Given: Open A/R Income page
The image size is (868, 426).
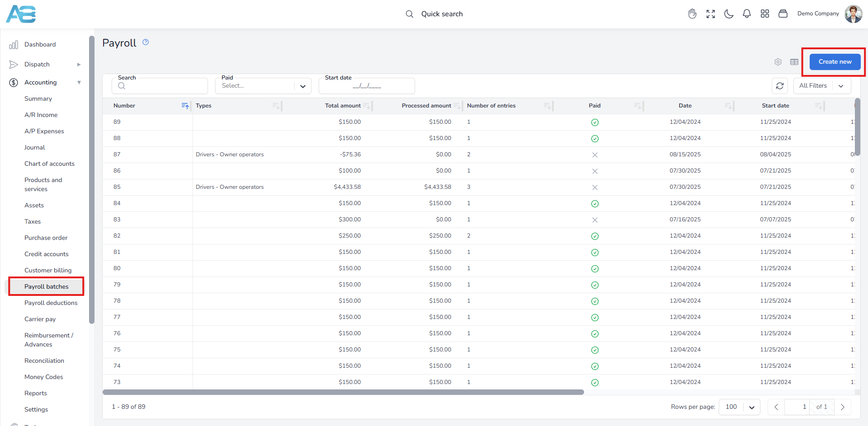Looking at the screenshot, I should click(x=41, y=115).
